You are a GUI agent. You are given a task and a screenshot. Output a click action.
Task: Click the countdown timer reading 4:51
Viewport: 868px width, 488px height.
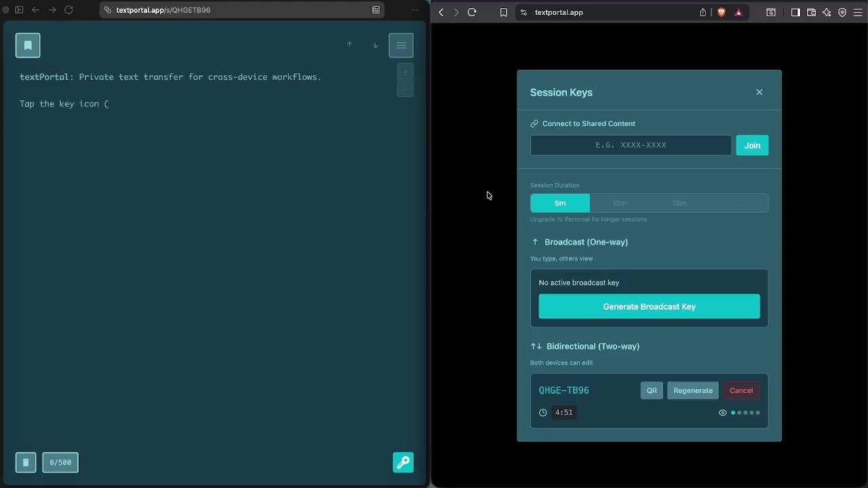tap(564, 413)
